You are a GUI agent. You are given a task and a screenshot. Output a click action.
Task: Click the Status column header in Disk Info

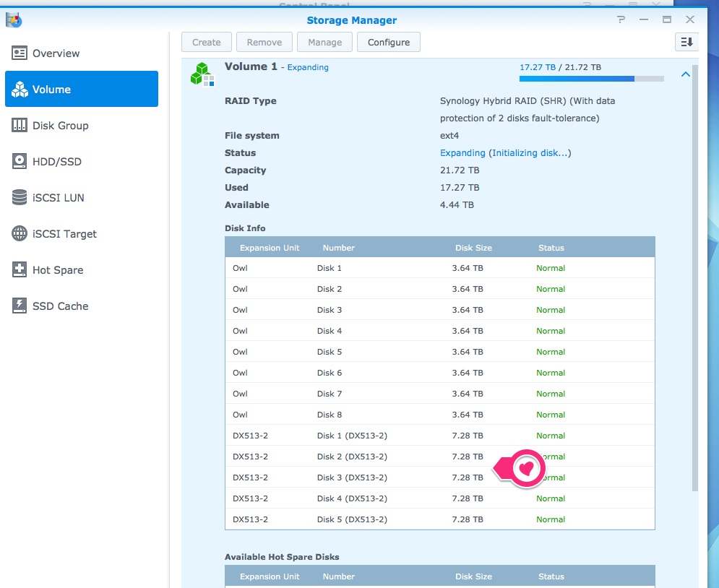(551, 248)
